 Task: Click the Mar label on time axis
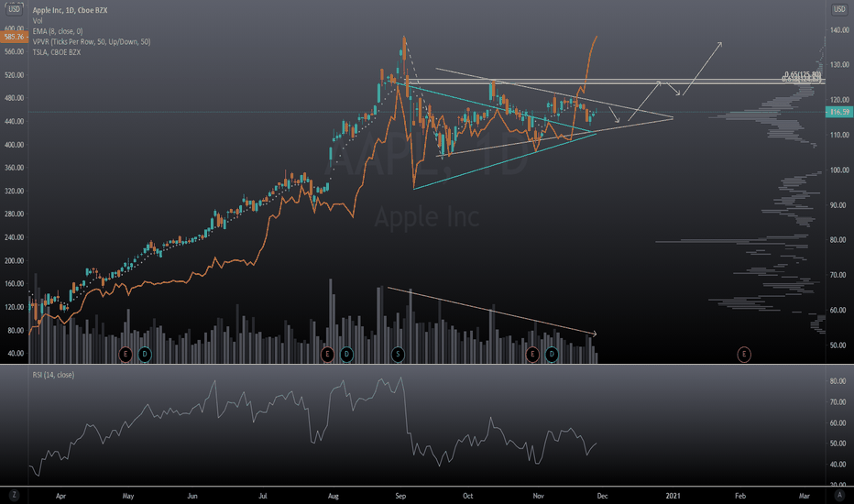805,496
